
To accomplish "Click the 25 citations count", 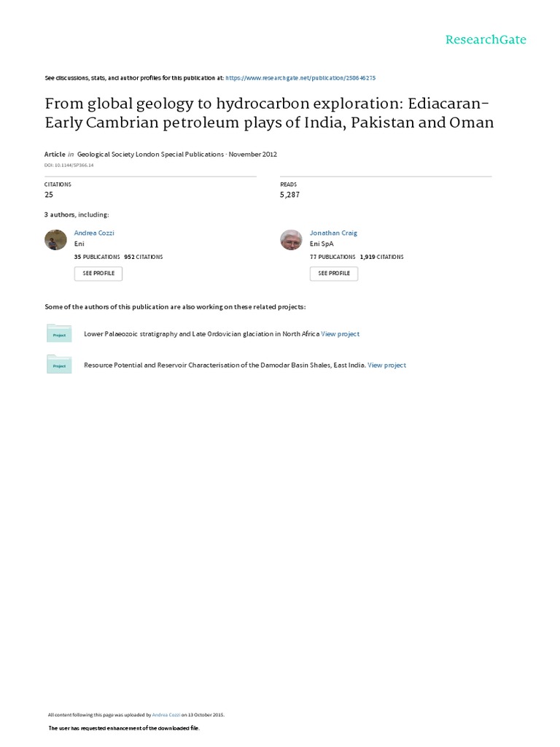I will click(49, 195).
